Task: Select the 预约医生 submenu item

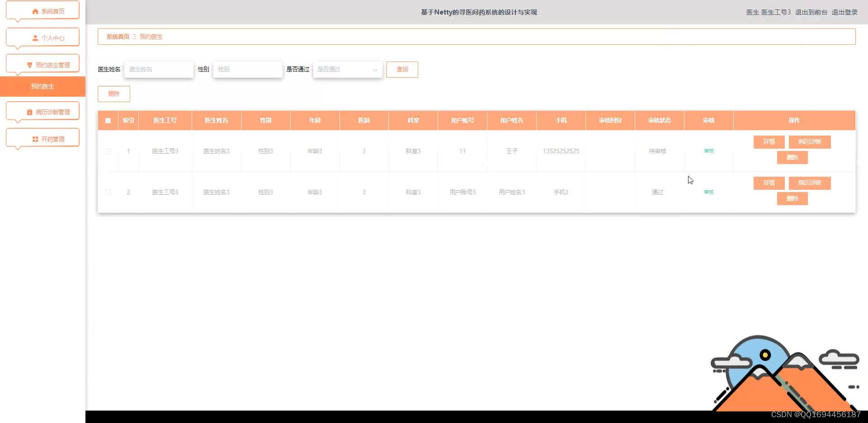Action: (x=42, y=86)
